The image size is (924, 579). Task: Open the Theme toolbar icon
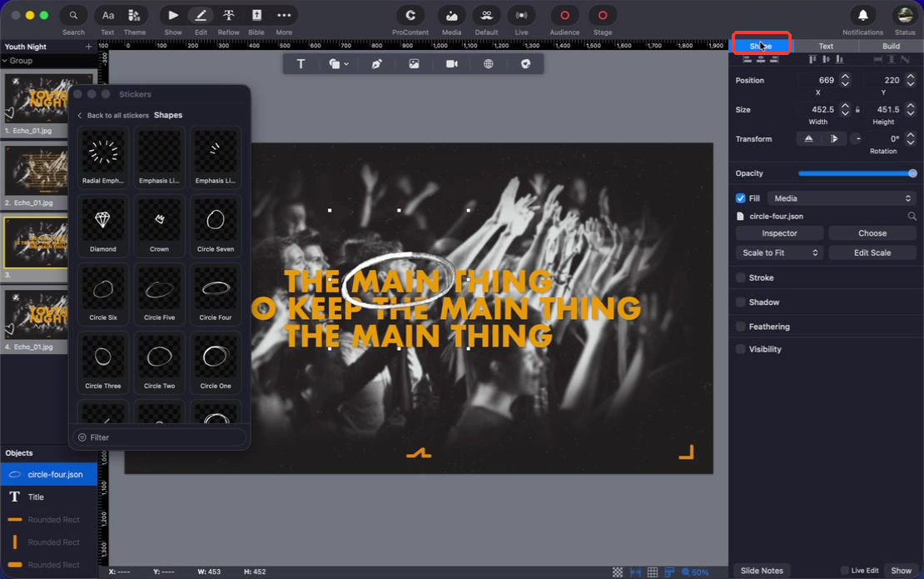point(134,15)
